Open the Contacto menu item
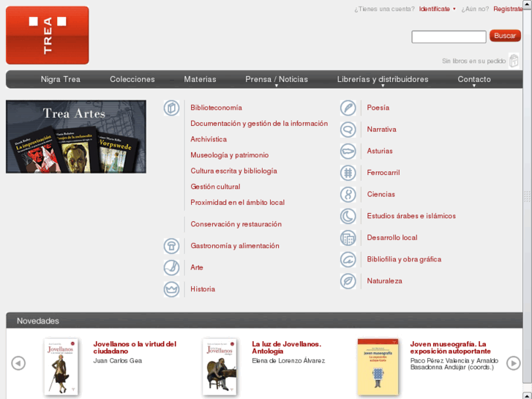 coord(474,80)
